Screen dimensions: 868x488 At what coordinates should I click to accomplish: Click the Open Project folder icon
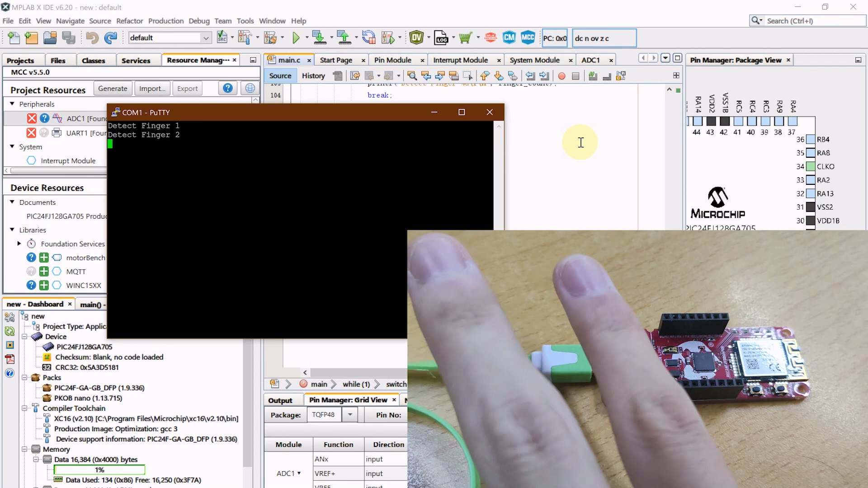coord(50,38)
